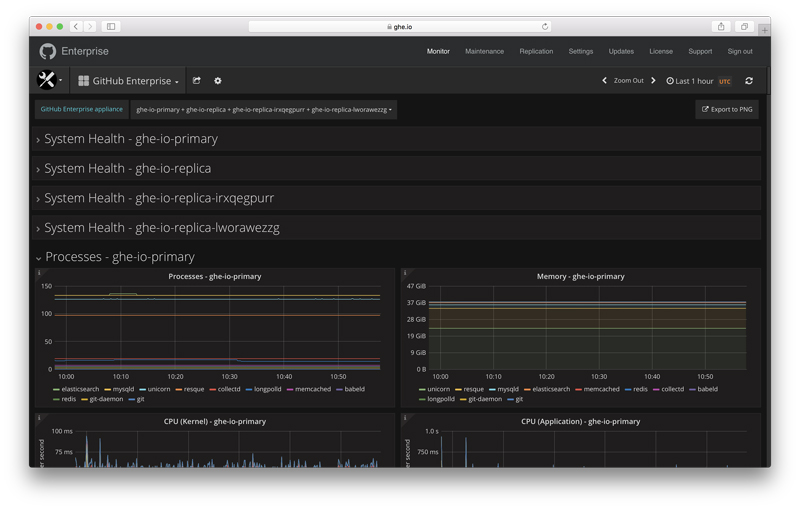Open CPU (Kernel) - ghe-io-primary panel title

(214, 421)
